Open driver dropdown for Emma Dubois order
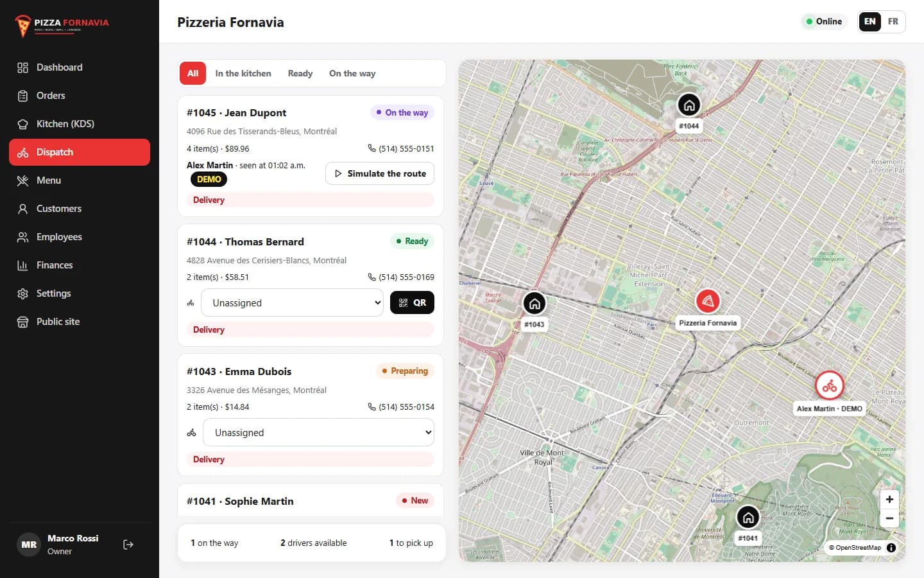This screenshot has width=924, height=578. pyautogui.click(x=318, y=432)
